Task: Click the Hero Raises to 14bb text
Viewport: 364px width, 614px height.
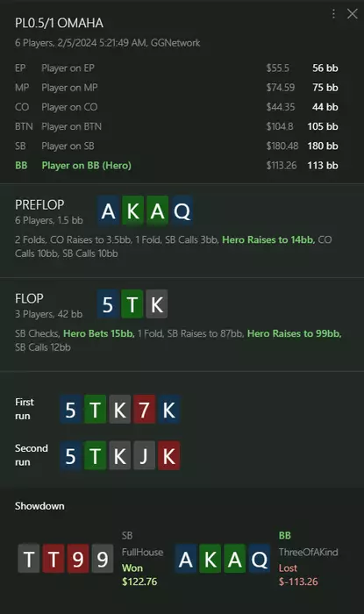Action: coord(268,239)
